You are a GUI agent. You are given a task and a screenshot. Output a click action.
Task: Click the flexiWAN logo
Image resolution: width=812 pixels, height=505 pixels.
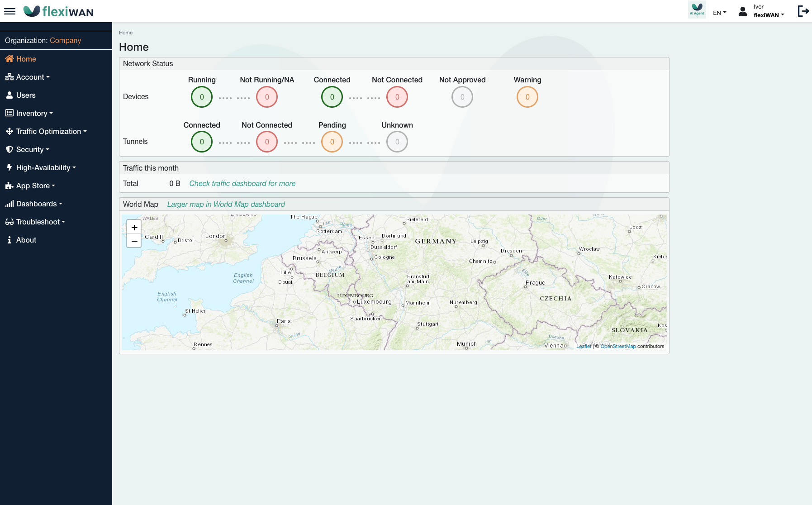[59, 11]
